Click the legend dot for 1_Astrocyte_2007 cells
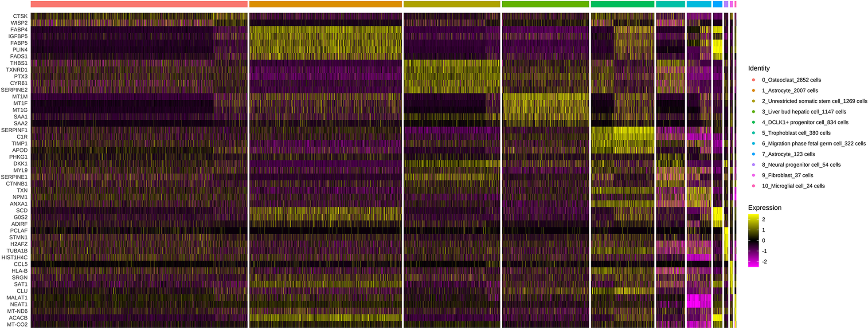Viewport: 868px width, 329px height. pos(753,90)
